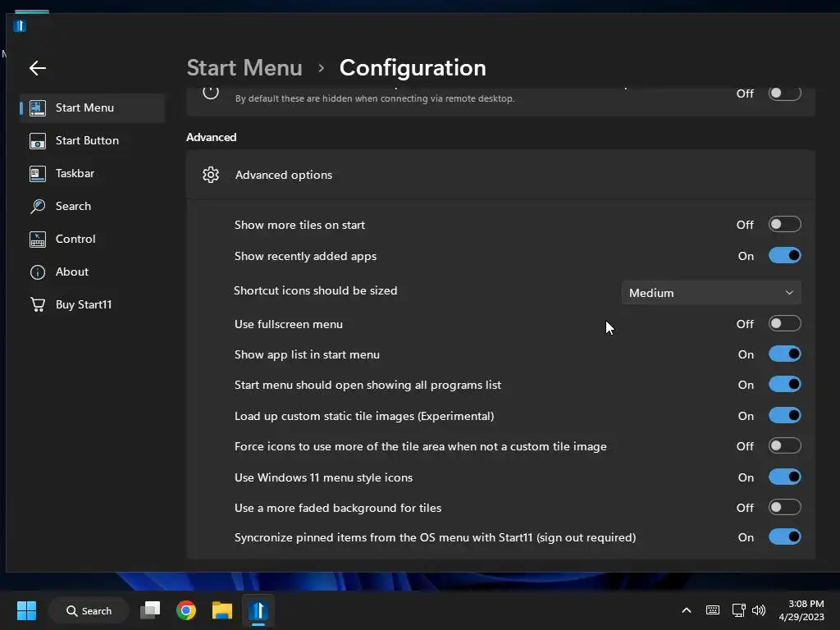Open the Windows Start button on taskbar
The height and width of the screenshot is (630, 840).
[26, 610]
